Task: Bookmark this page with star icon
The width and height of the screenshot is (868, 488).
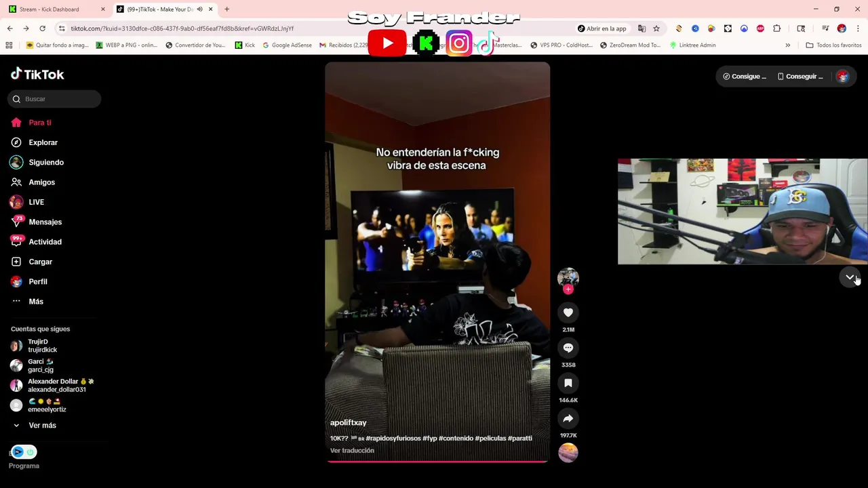Action: [656, 28]
